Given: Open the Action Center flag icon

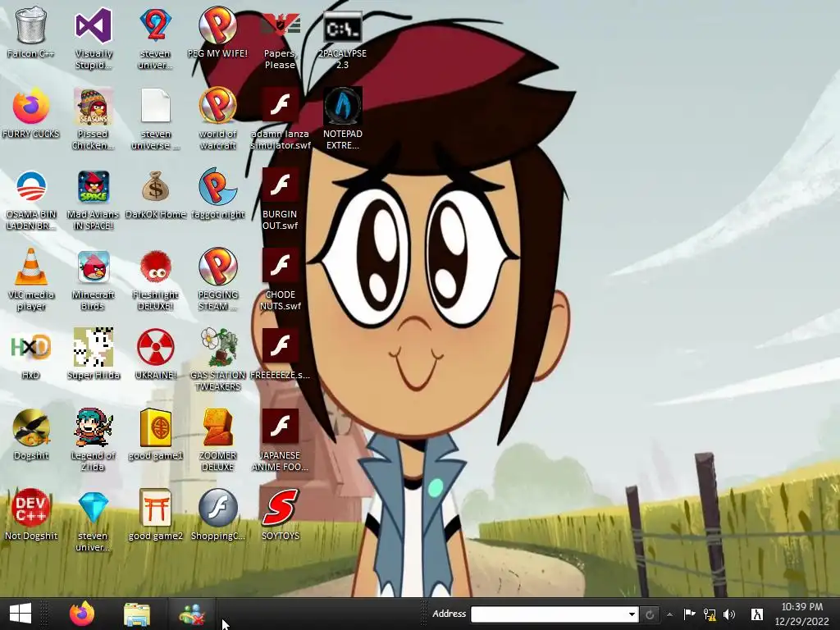Looking at the screenshot, I should point(690,614).
